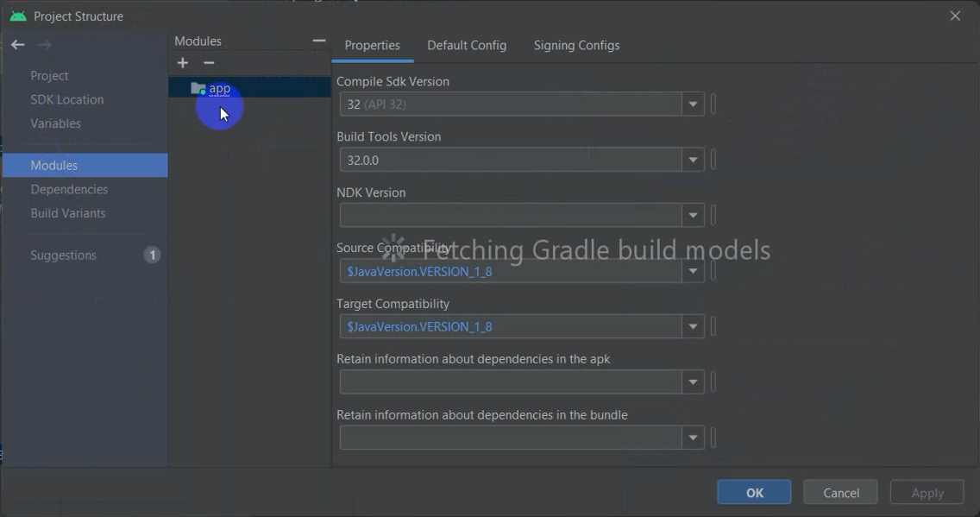Open the Suggestions count badge

(152, 255)
